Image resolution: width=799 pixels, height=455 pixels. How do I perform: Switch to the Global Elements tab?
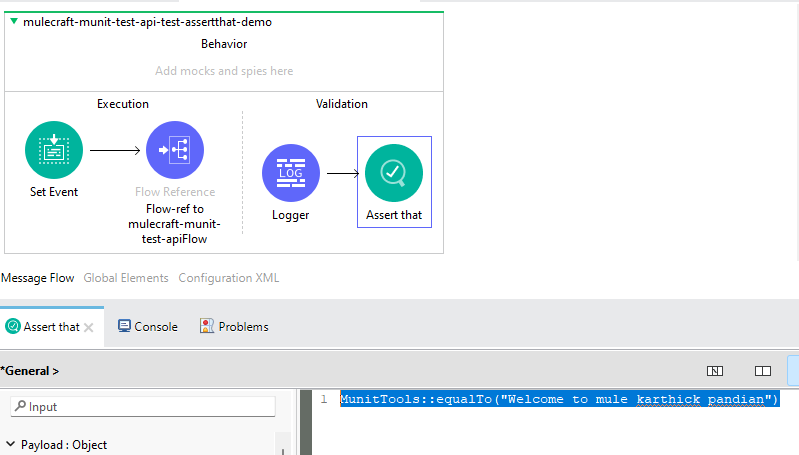click(x=125, y=278)
